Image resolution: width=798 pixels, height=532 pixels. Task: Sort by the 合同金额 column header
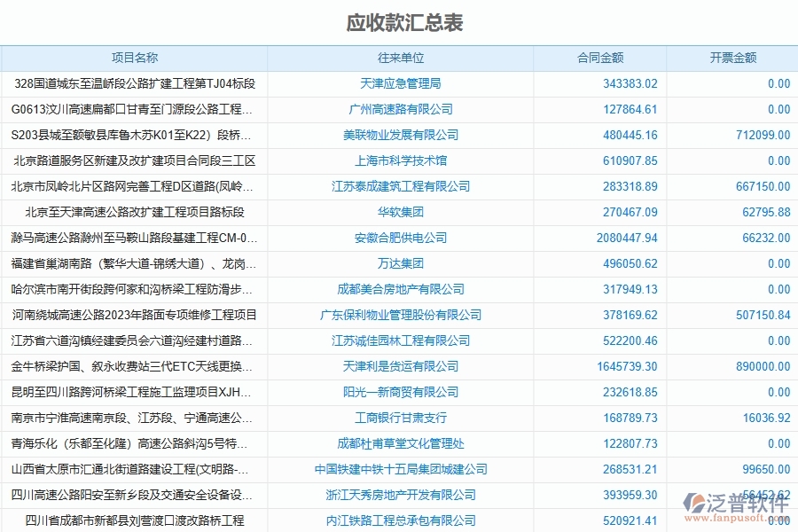[x=598, y=57]
